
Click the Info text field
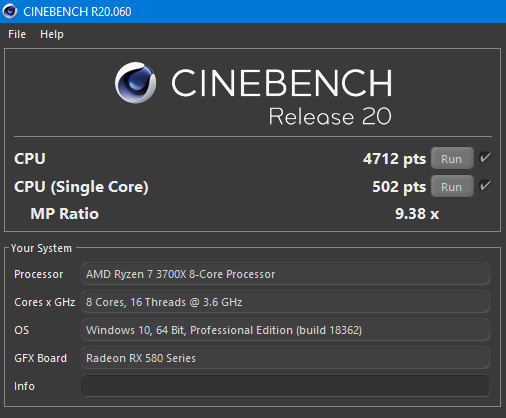[x=285, y=386]
